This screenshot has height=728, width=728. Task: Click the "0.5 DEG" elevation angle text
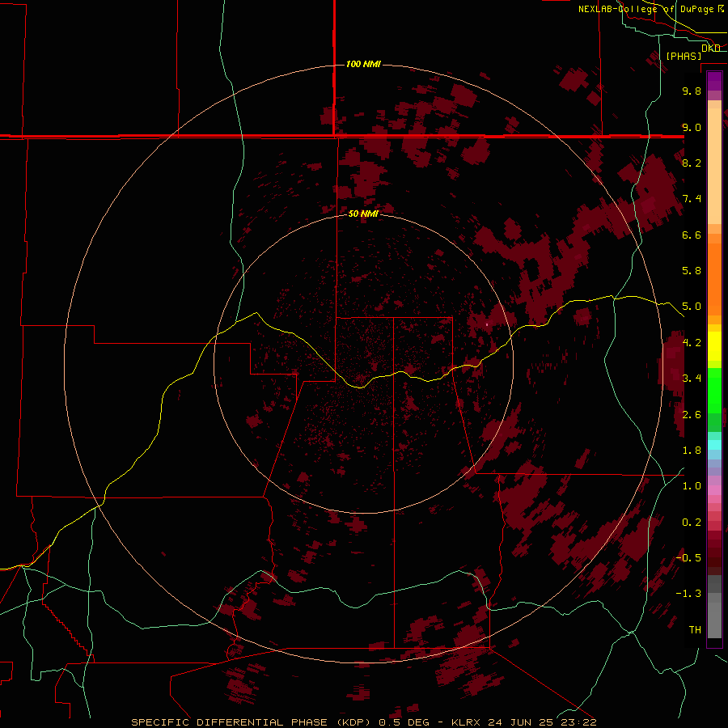click(x=405, y=722)
